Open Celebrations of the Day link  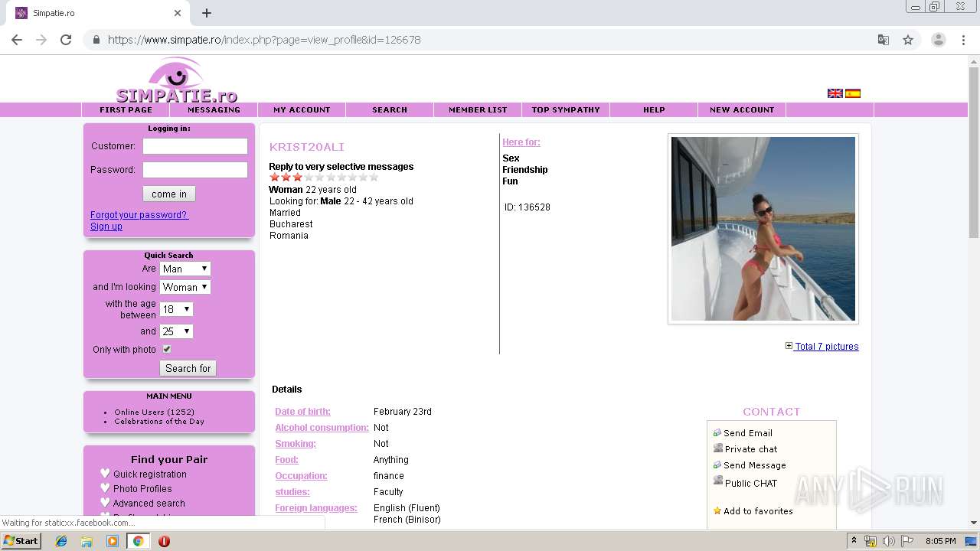[159, 422]
